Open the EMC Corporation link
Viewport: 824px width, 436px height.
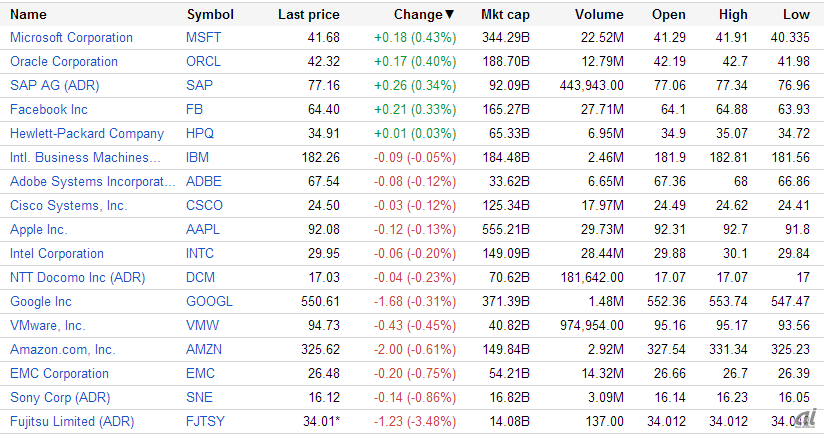click(59, 374)
